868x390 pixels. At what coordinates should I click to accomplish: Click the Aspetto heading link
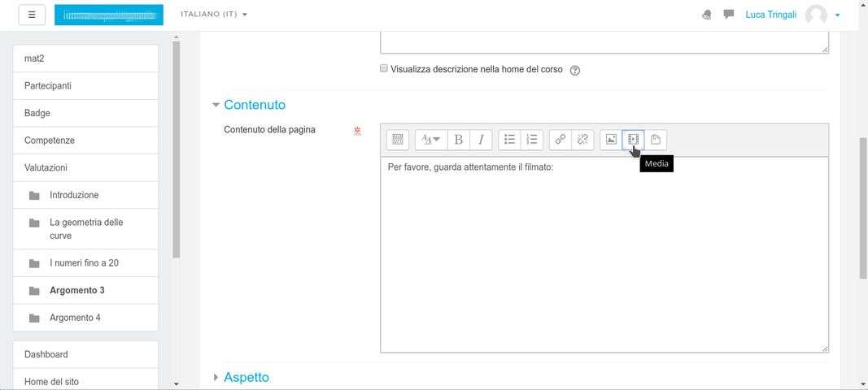point(246,377)
